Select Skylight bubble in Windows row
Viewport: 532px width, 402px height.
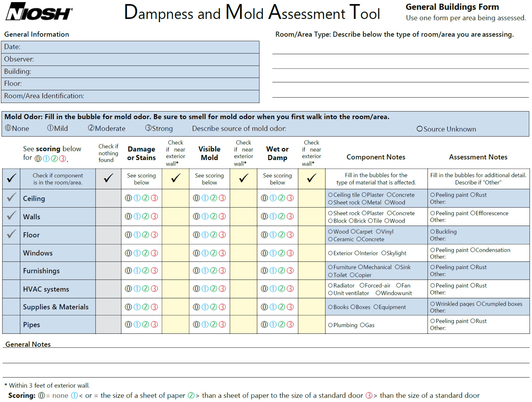click(384, 253)
